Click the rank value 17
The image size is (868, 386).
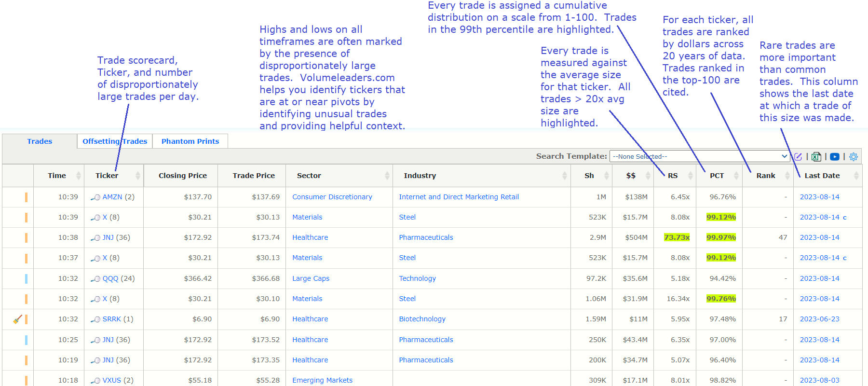tap(783, 319)
